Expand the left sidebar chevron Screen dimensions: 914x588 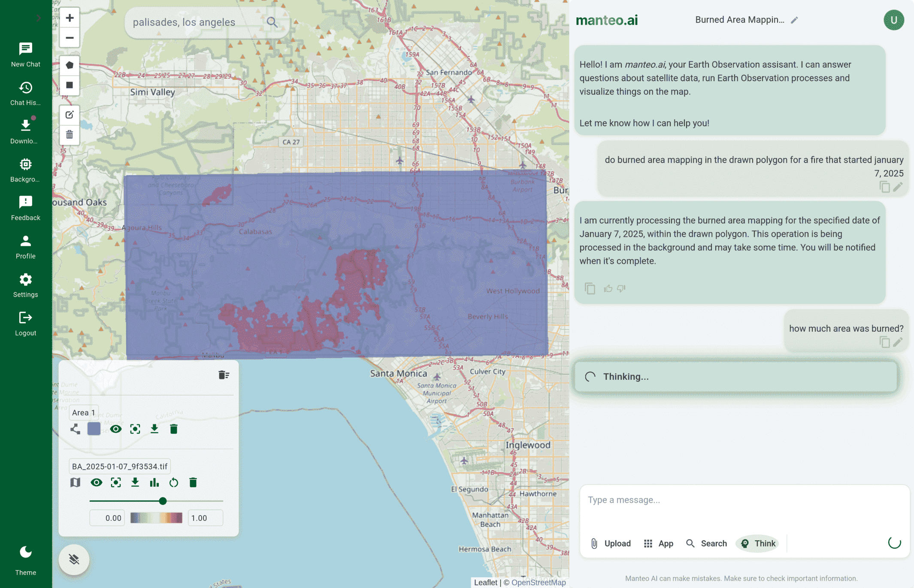[39, 18]
